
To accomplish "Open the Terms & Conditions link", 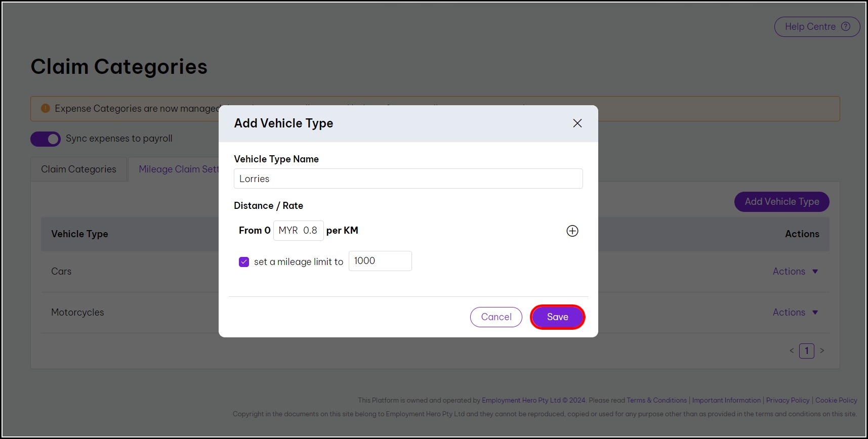I will (656, 400).
